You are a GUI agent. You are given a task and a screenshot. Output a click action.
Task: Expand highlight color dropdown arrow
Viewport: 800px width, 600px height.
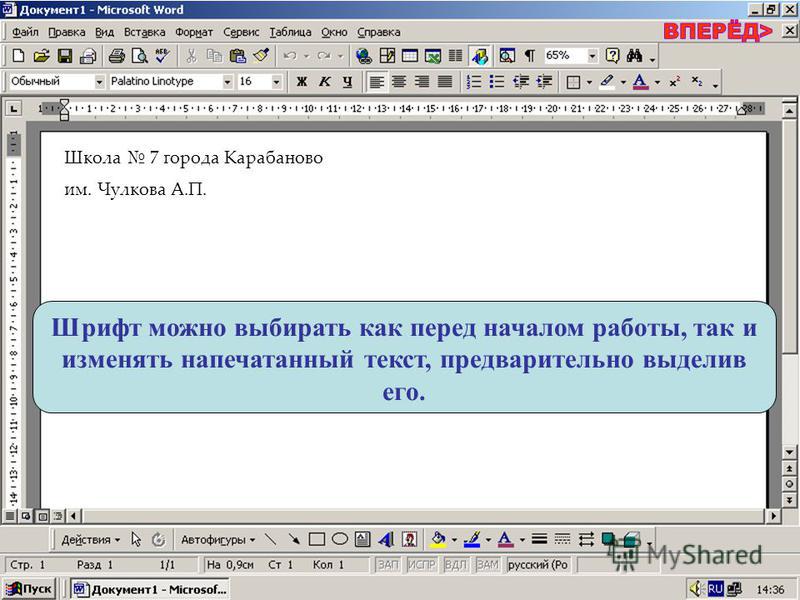(623, 82)
